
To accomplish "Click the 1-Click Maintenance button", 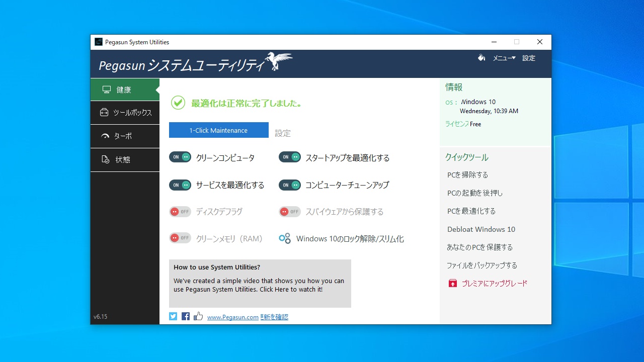I will (219, 130).
